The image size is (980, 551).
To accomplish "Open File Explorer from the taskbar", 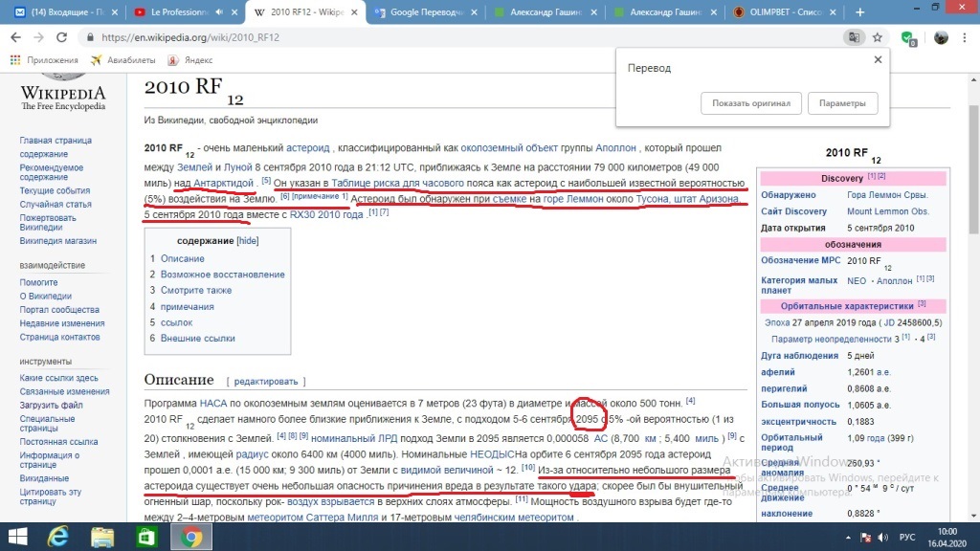I will [102, 537].
